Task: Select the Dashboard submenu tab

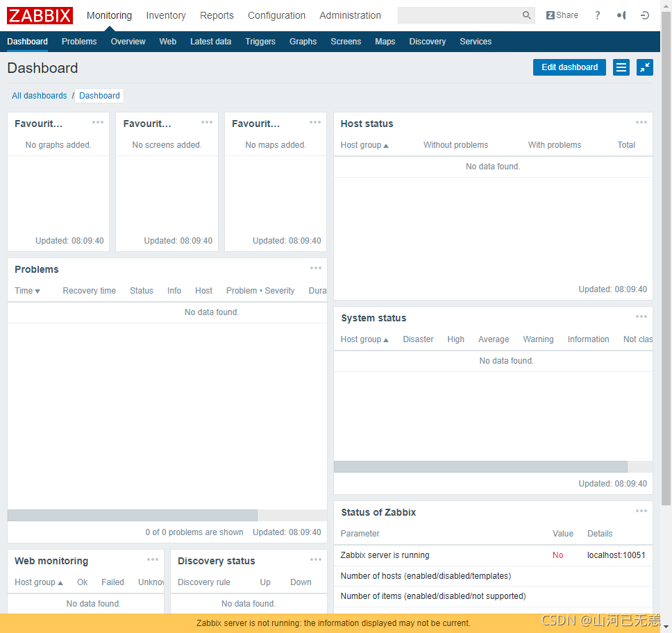Action: [x=28, y=42]
